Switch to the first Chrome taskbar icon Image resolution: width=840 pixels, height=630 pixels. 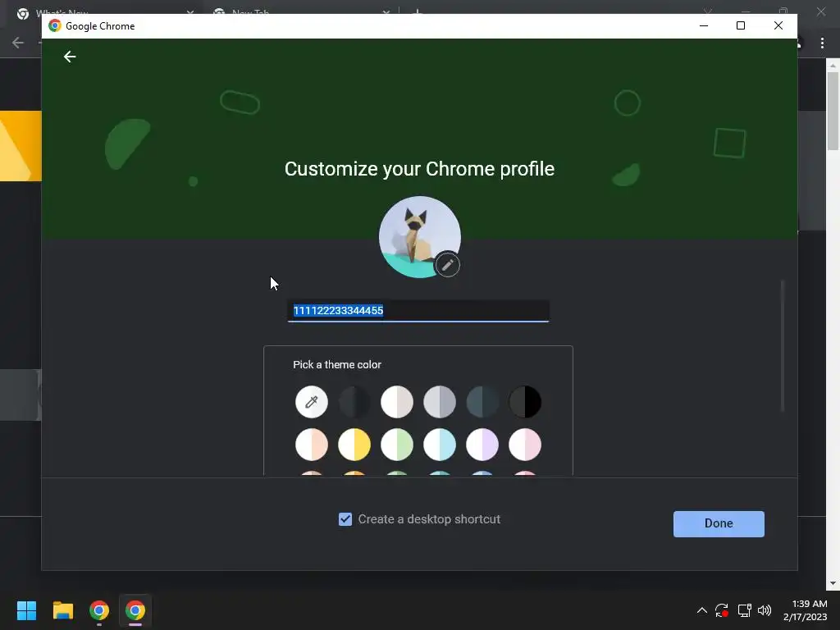tap(99, 610)
